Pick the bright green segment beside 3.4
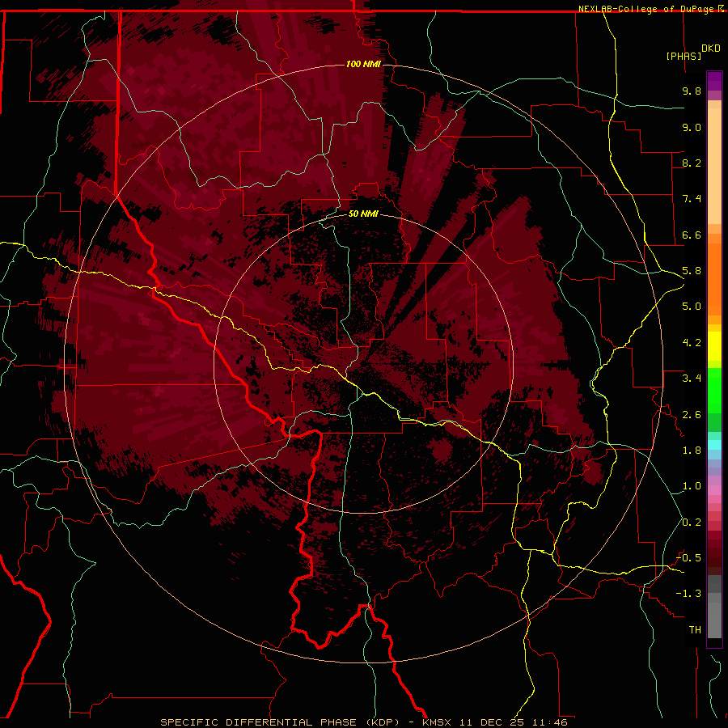 pos(714,390)
